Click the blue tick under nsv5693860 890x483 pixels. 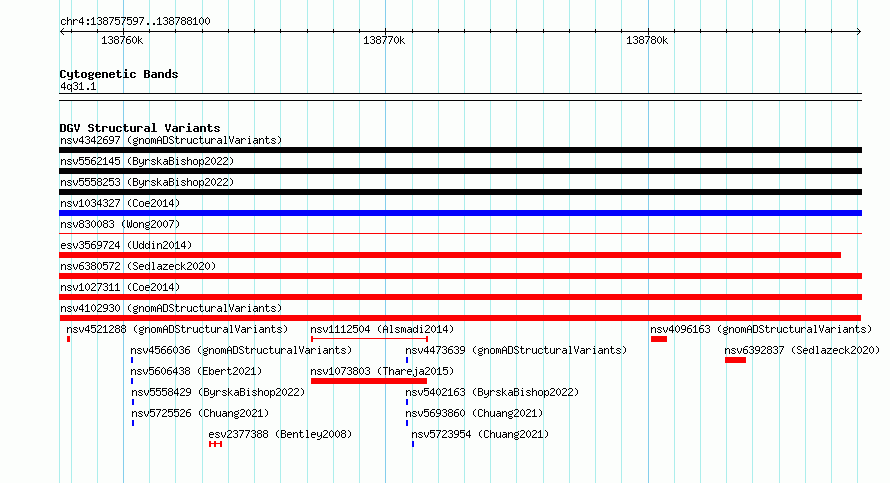[x=407, y=423]
